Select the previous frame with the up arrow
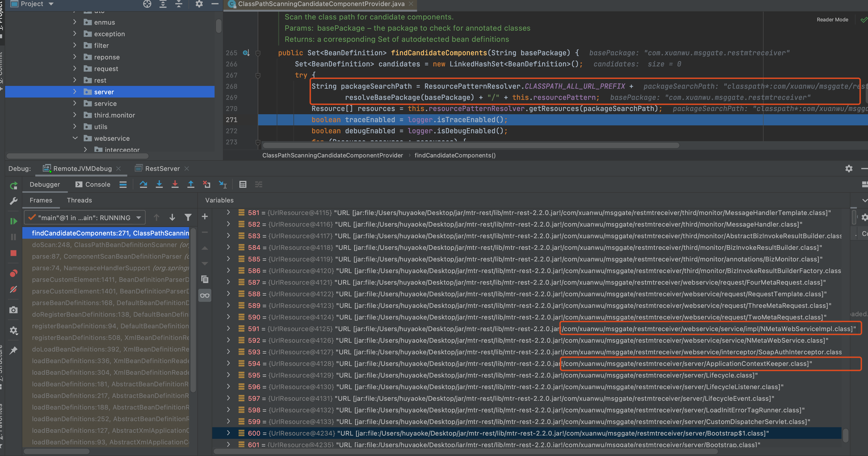This screenshot has width=868, height=456. click(156, 218)
